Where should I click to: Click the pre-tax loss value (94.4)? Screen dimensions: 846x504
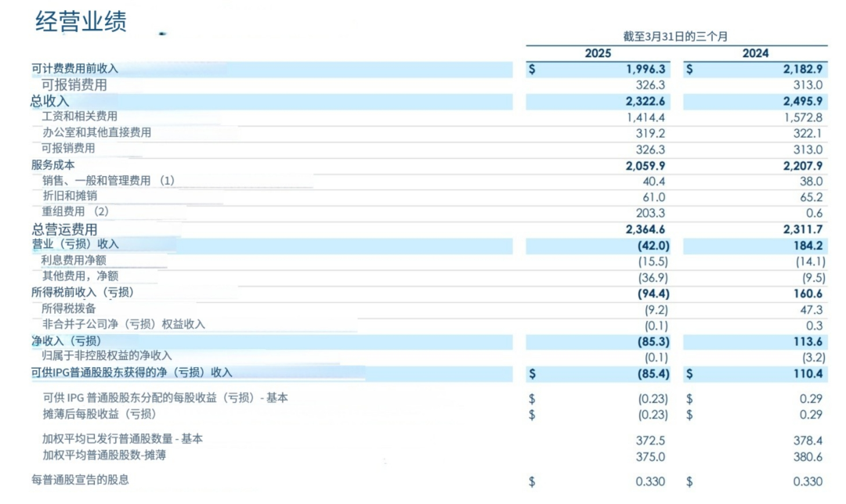click(653, 293)
